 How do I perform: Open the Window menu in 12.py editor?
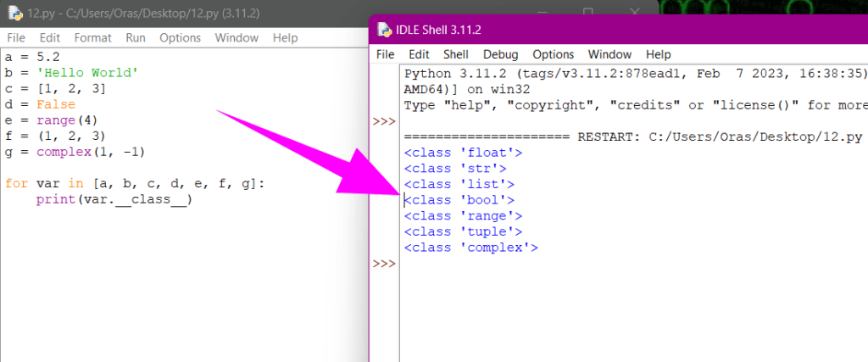(236, 38)
